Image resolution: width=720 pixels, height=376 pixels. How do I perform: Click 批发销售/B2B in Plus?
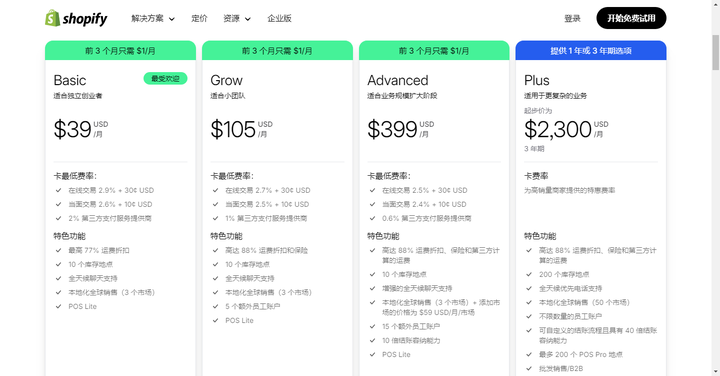[x=561, y=369]
